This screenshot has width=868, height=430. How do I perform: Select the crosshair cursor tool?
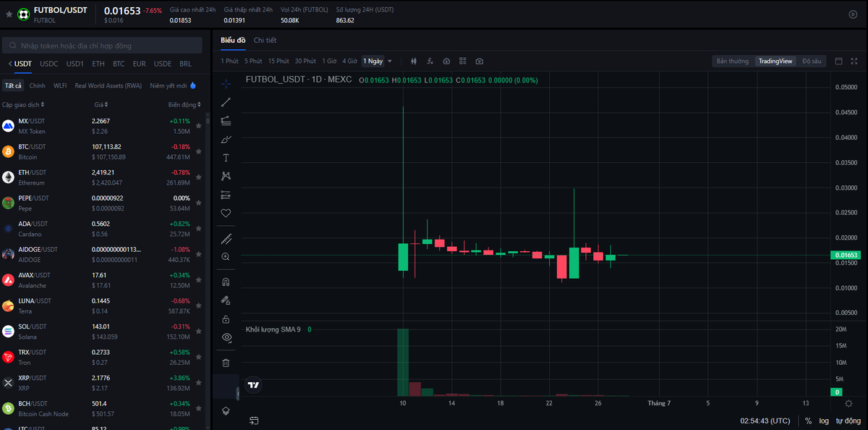pyautogui.click(x=226, y=83)
